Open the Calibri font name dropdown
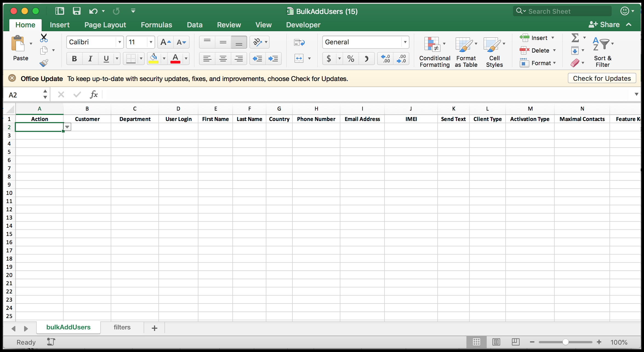This screenshot has width=644, height=352. [x=119, y=42]
